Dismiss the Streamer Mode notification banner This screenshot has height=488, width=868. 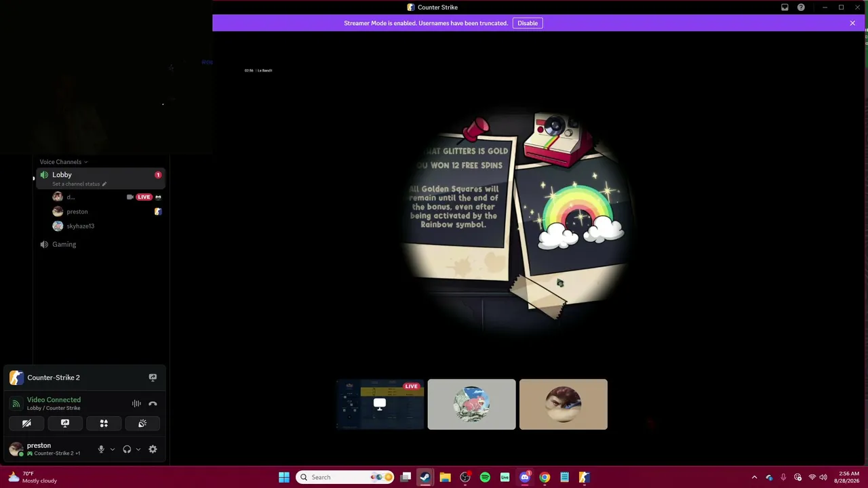(x=852, y=23)
